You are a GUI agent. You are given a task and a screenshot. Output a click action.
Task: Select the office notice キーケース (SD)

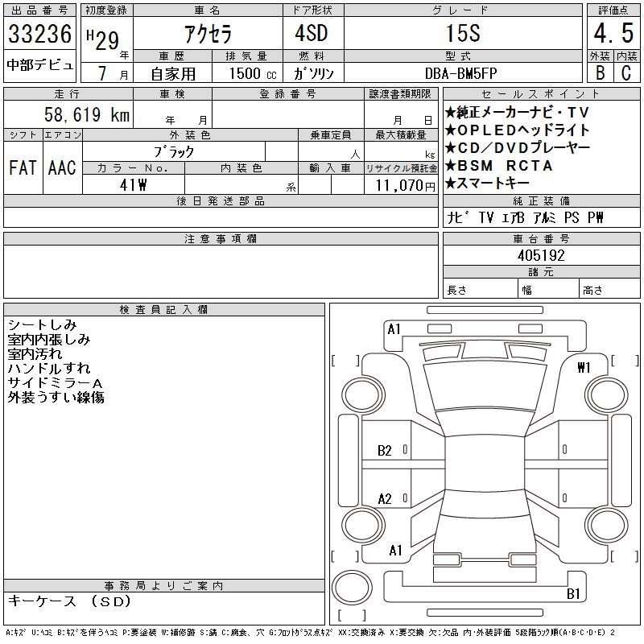[x=69, y=601]
